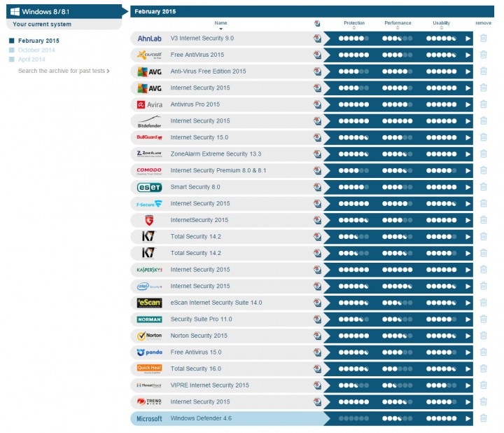Open eScan Internet Security Suite 14.0 link
Image resolution: width=504 pixels, height=433 pixels.
tap(216, 303)
